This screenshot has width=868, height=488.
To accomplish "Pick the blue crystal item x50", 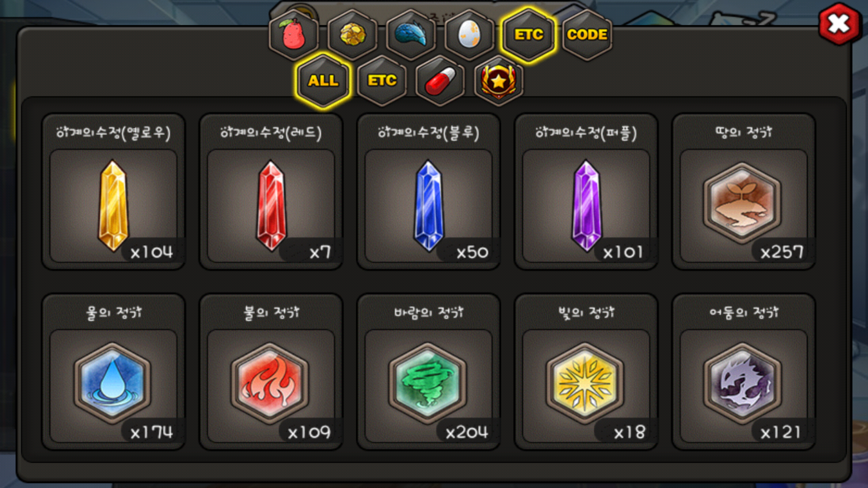I will [429, 192].
